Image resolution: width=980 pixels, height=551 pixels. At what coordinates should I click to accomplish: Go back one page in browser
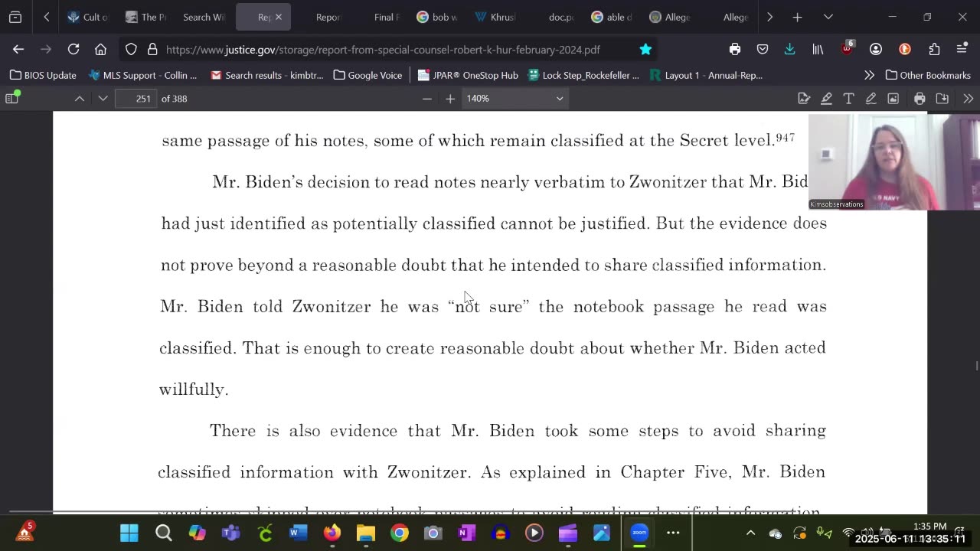[18, 49]
